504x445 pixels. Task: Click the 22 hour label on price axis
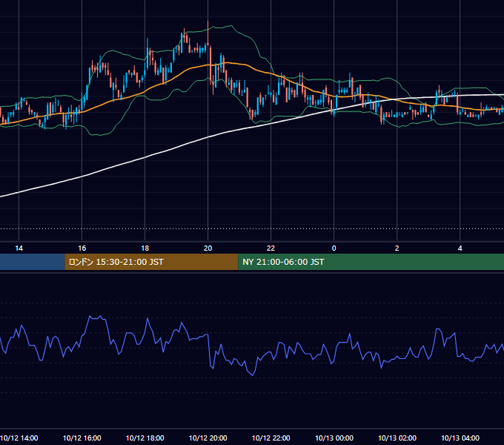click(x=271, y=248)
